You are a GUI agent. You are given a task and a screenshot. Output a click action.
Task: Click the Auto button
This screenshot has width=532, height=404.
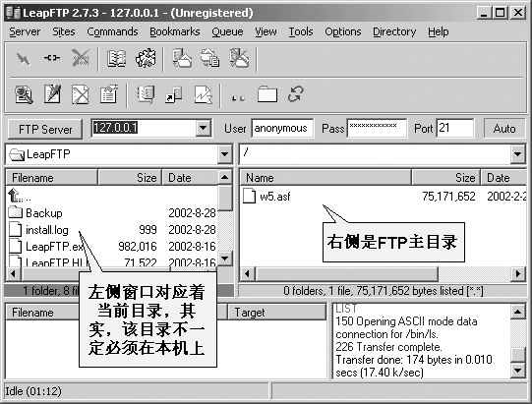[x=504, y=129]
